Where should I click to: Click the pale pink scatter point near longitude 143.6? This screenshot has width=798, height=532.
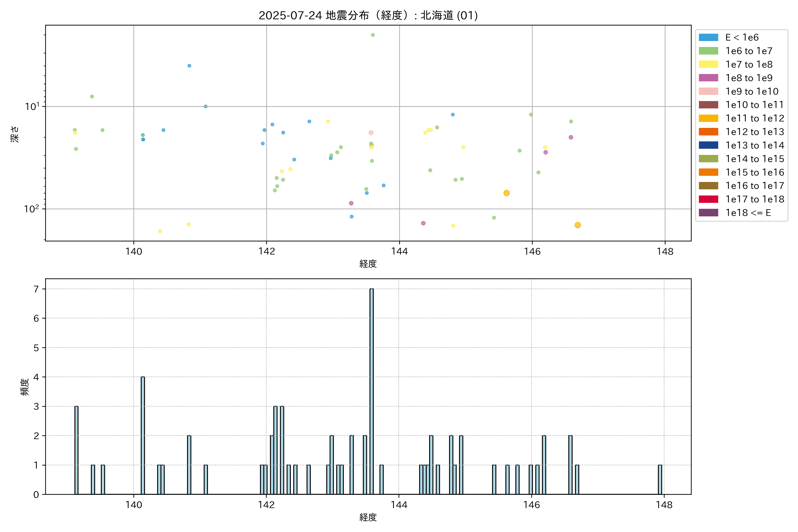coord(371,133)
